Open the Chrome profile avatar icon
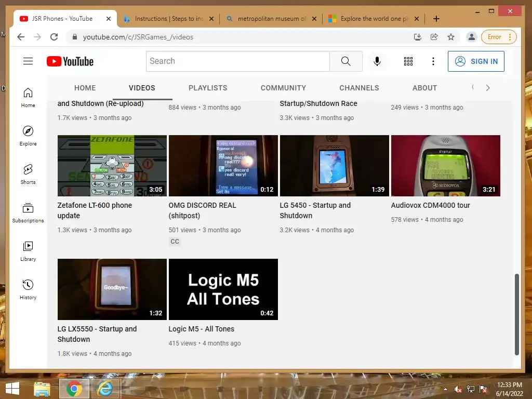 (x=472, y=37)
